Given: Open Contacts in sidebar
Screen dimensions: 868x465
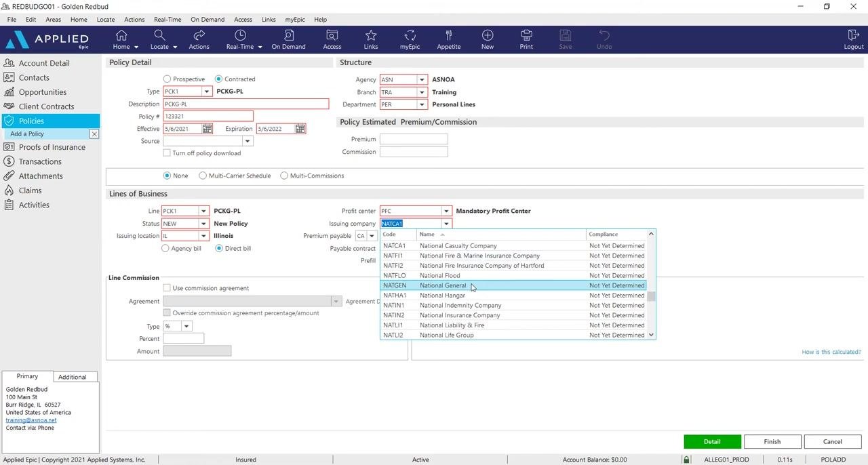Looking at the screenshot, I should (x=34, y=77).
